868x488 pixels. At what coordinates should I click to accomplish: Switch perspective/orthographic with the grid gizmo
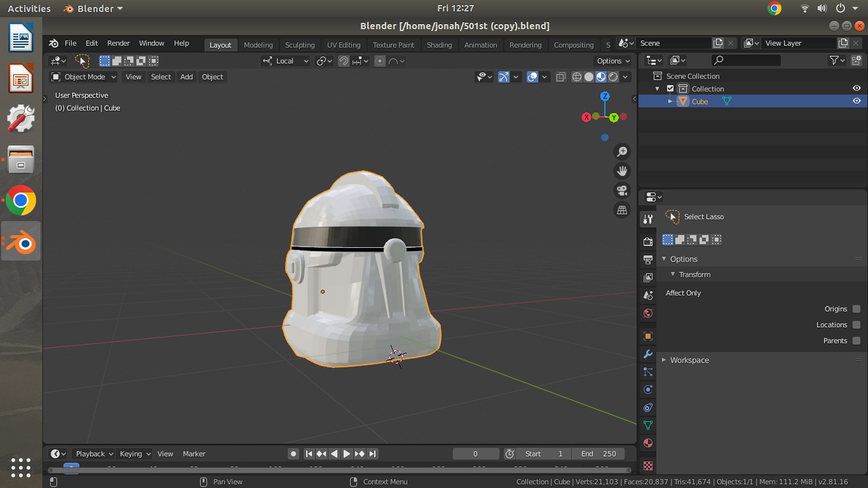[622, 210]
